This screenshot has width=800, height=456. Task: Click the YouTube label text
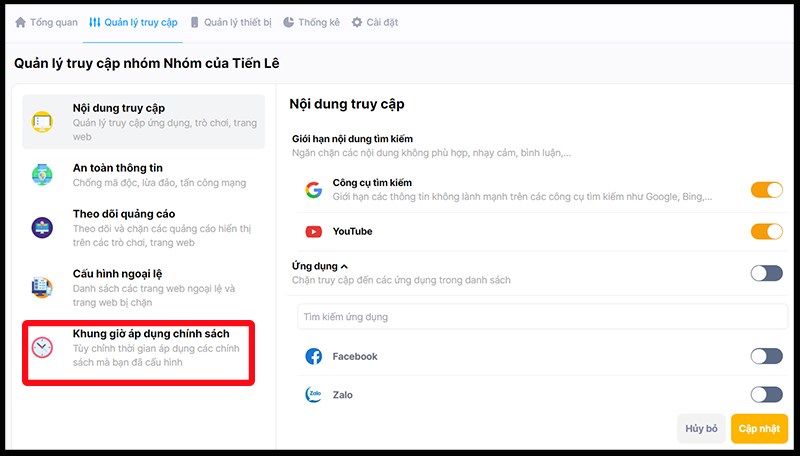[x=353, y=232]
